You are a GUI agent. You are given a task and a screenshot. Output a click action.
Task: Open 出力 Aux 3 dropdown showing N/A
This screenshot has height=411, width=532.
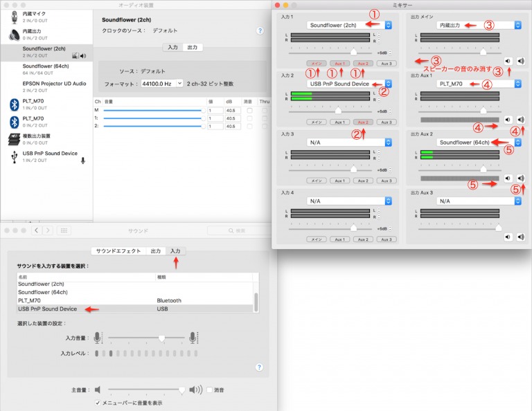(x=479, y=201)
